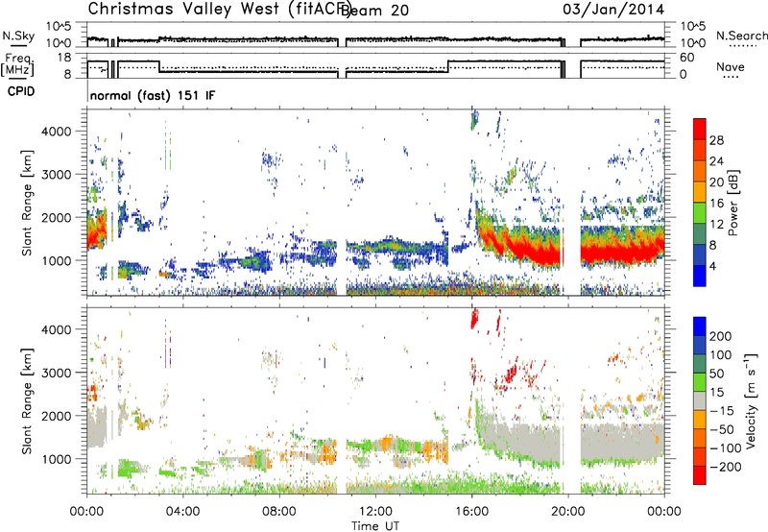The height and width of the screenshot is (532, 768).
Task: Click the 'Christmas Valley West (fitACF)' title
Action: pyautogui.click(x=219, y=9)
